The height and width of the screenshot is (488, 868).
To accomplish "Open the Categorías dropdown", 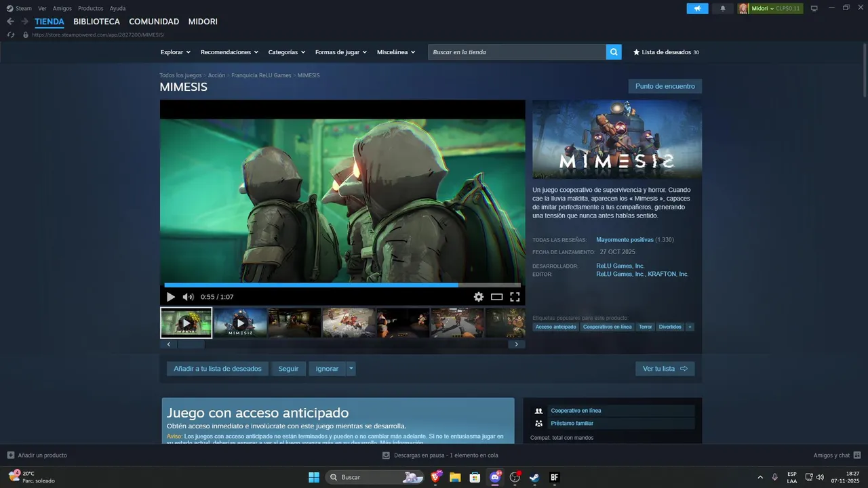I will tap(287, 52).
